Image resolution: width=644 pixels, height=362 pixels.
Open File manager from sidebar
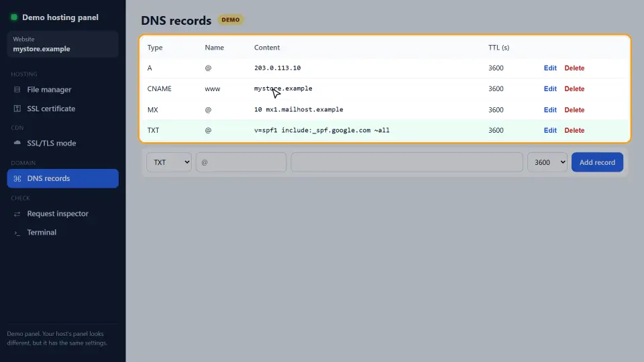coord(63,89)
